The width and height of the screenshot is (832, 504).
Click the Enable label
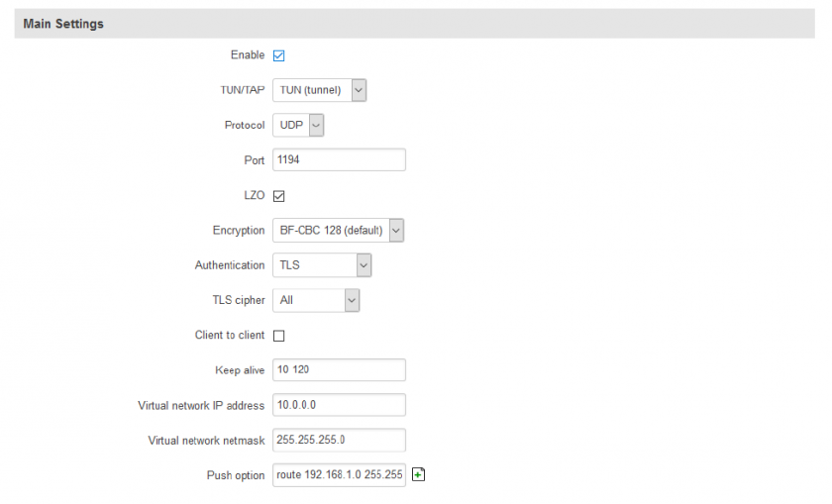click(248, 55)
